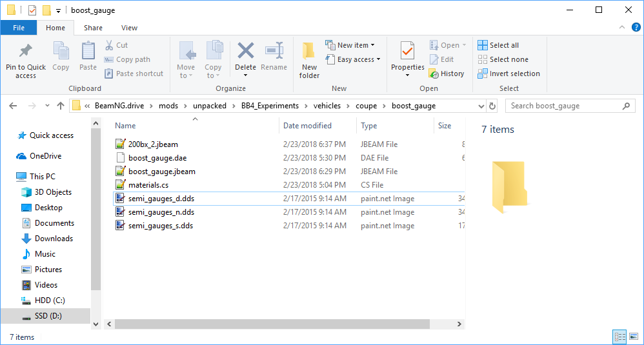Switch to Large icons view
This screenshot has width=644, height=345.
point(634,337)
